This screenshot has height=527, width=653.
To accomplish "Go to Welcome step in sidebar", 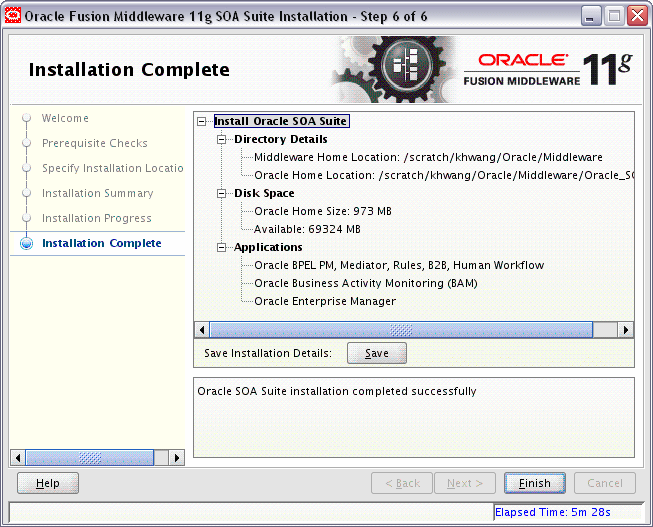I will [65, 118].
